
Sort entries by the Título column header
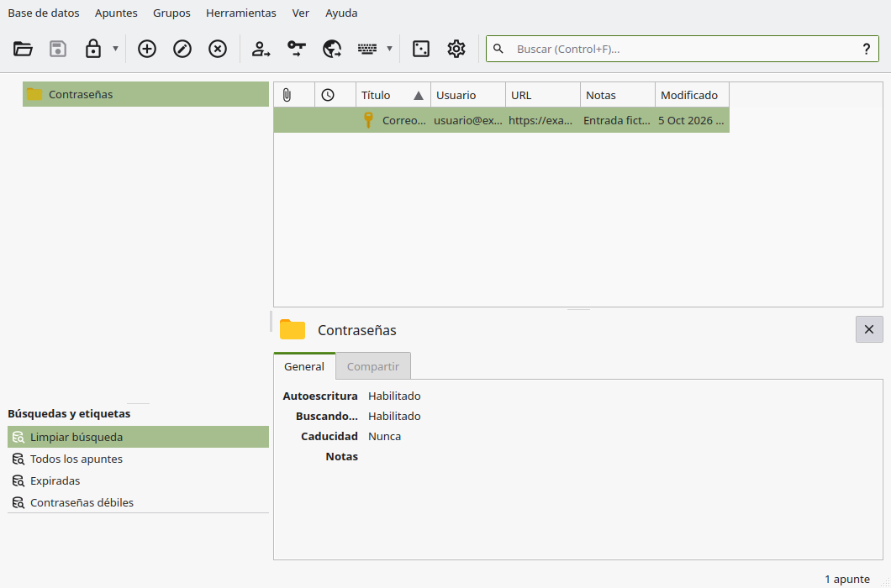tap(393, 95)
